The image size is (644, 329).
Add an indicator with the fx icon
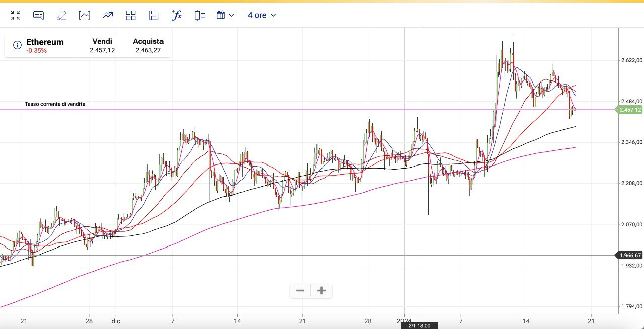(x=176, y=15)
